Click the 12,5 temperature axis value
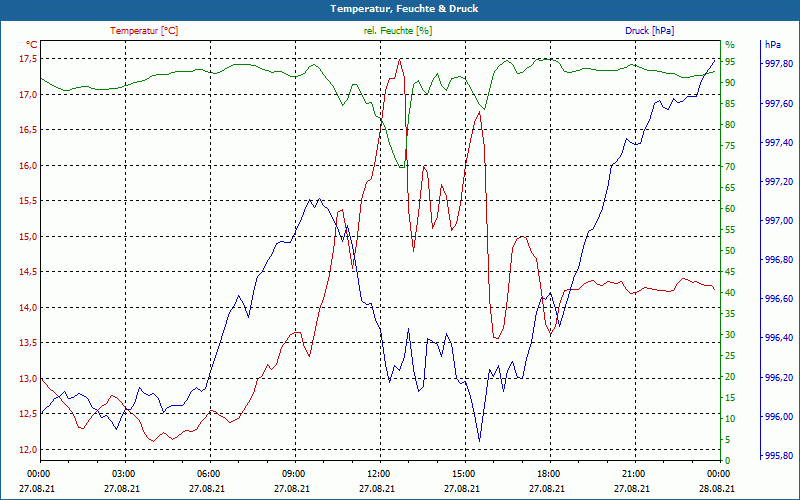This screenshot has width=800, height=500. click(x=28, y=413)
